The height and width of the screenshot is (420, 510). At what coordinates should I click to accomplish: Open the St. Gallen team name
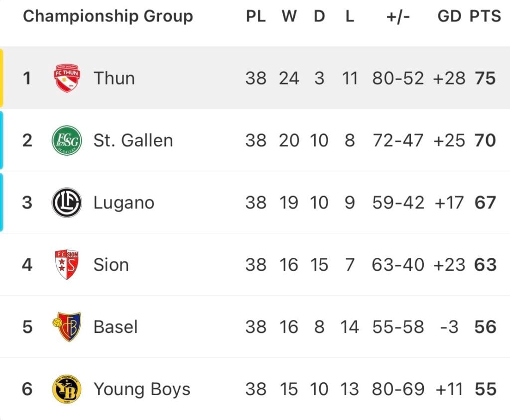[x=133, y=140]
